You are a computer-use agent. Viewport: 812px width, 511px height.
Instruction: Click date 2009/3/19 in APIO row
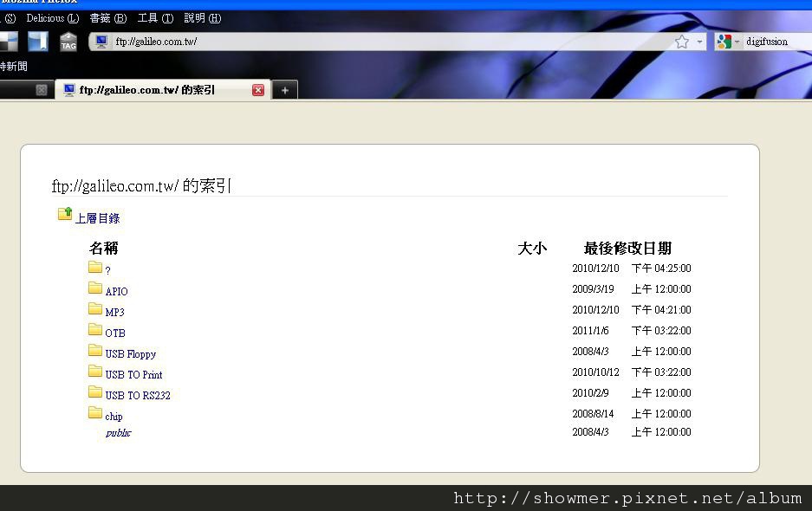593,289
